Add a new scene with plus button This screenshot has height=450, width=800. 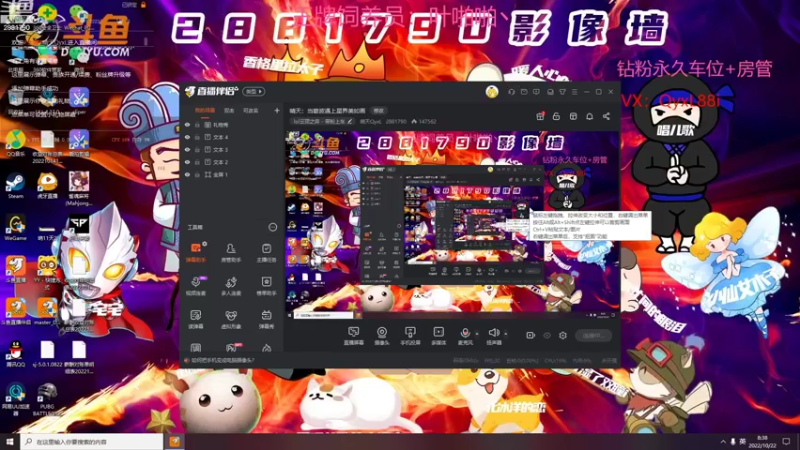click(277, 110)
